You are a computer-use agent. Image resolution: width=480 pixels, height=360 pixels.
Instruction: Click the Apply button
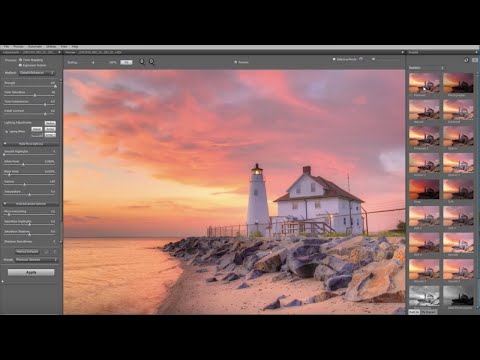tap(31, 272)
